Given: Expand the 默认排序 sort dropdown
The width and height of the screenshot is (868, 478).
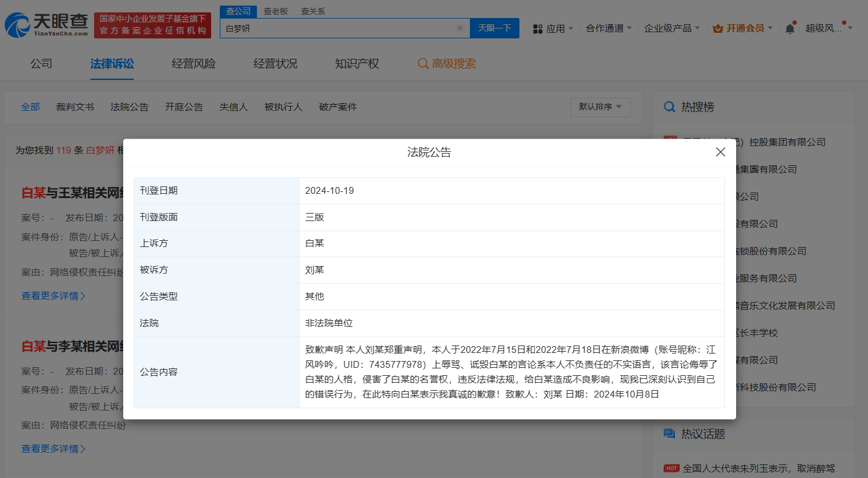Looking at the screenshot, I should click(600, 107).
